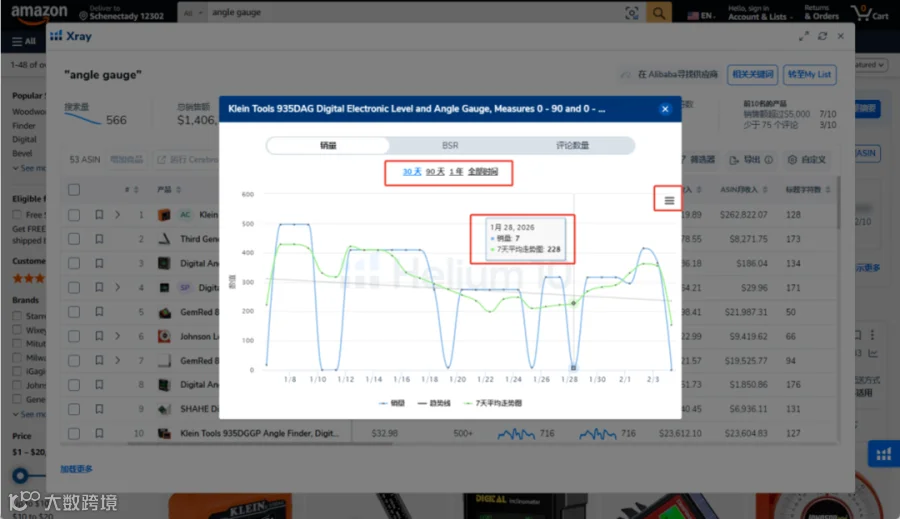Tick the checkbox for row 1
This screenshot has height=519, width=900.
(x=74, y=215)
